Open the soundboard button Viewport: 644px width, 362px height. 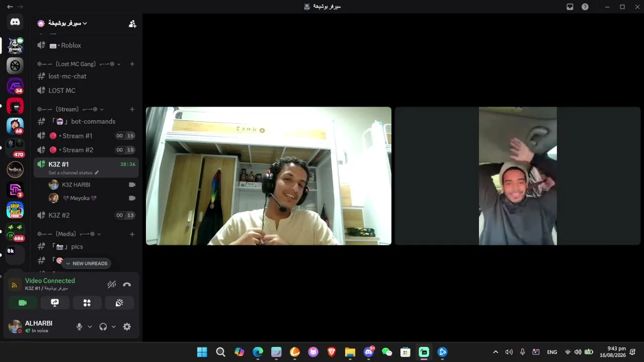coord(119,303)
